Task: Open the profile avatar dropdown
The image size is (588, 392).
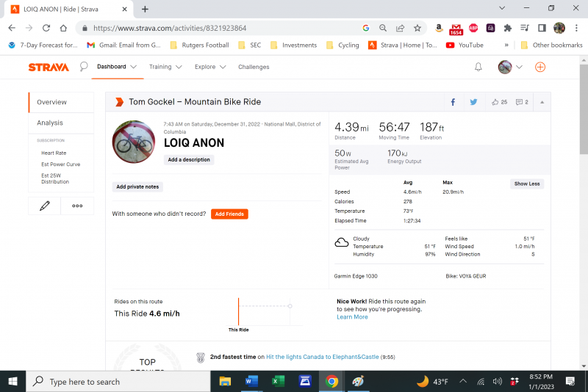Action: [510, 67]
